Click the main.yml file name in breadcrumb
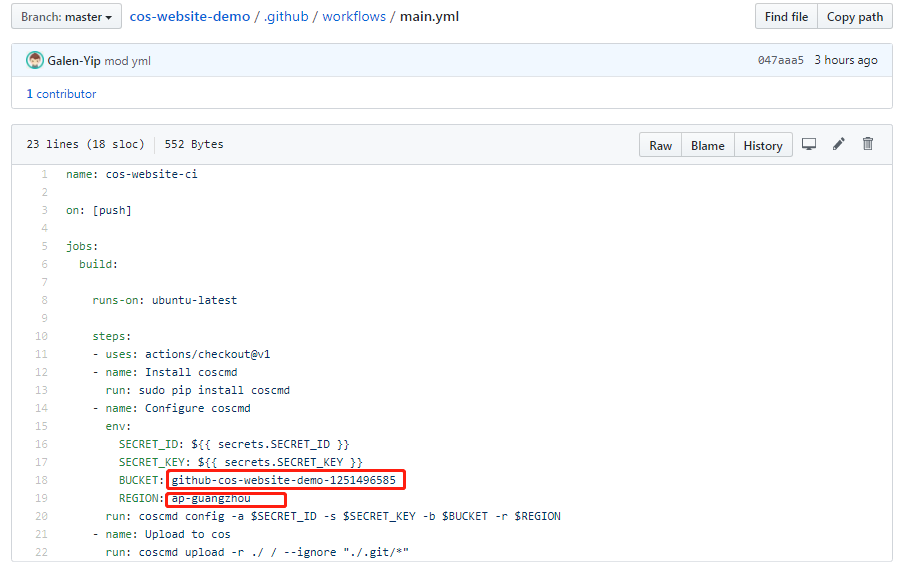This screenshot has width=898, height=566. coord(429,17)
